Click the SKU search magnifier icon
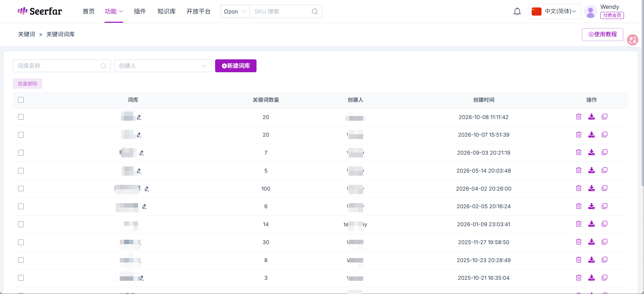The image size is (644, 294). [315, 12]
